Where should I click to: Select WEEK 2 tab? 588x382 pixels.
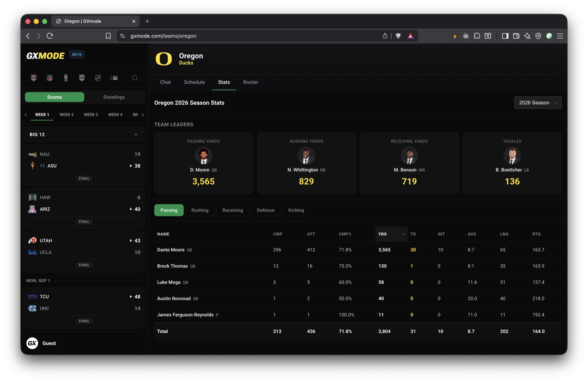point(67,115)
